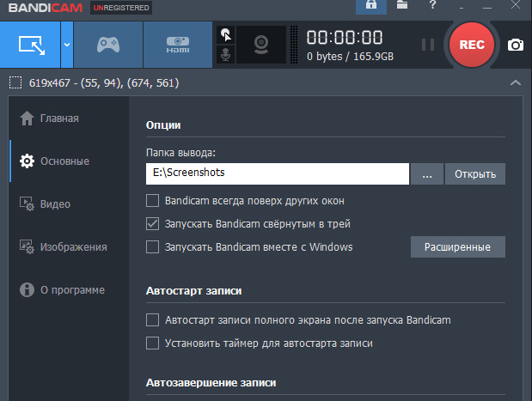Click the BANDICAM logo
The image size is (532, 401).
[46, 8]
